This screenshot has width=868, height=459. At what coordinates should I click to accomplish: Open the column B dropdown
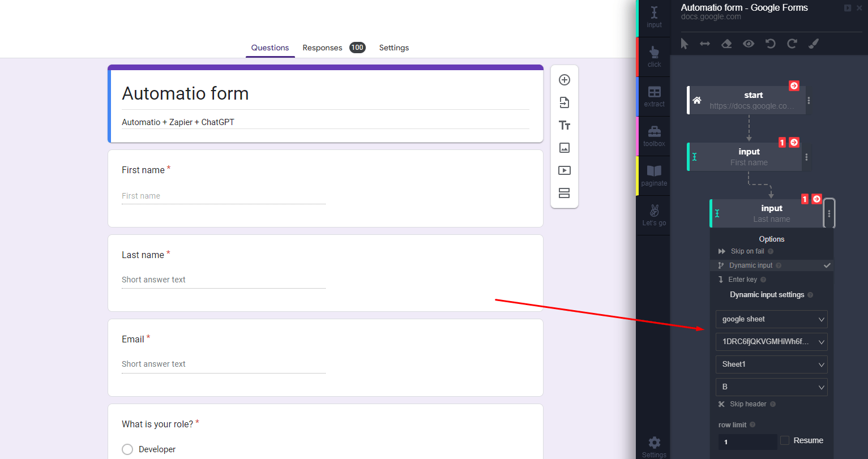click(x=771, y=387)
